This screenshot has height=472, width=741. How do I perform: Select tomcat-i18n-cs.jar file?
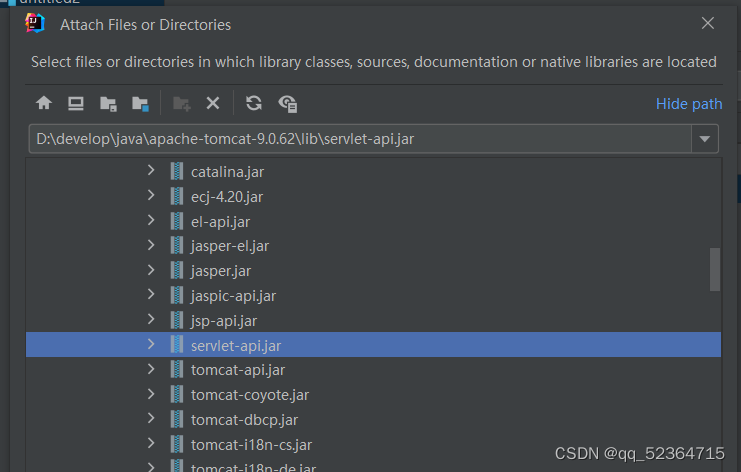pos(251,445)
